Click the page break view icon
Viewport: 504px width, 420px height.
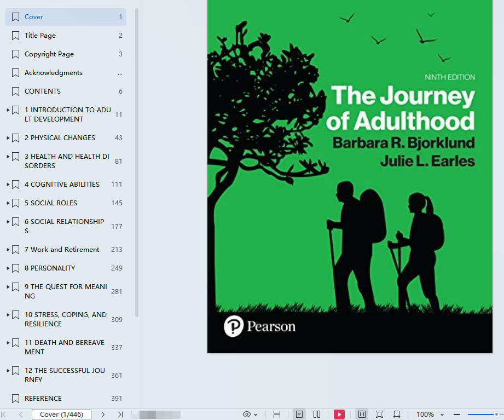pyautogui.click(x=277, y=414)
